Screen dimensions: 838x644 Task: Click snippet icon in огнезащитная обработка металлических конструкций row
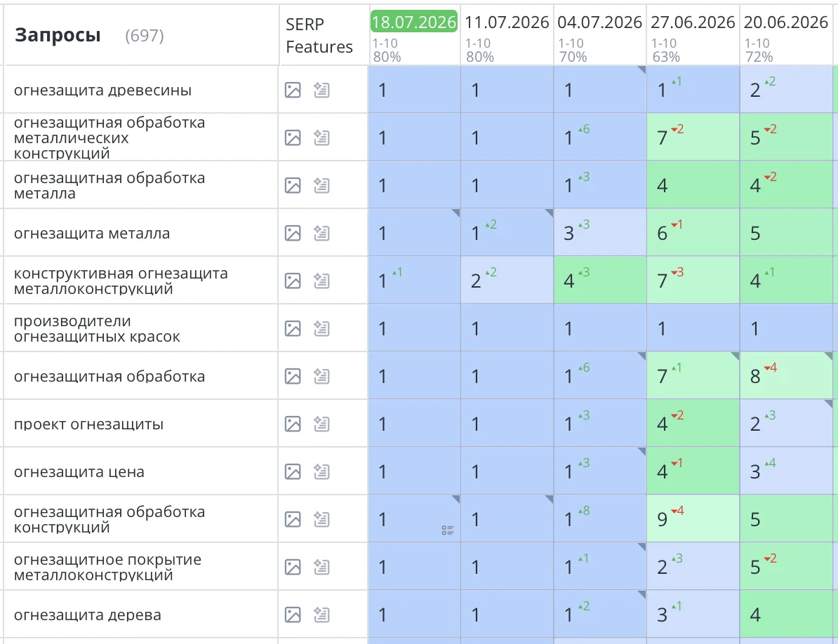(321, 137)
